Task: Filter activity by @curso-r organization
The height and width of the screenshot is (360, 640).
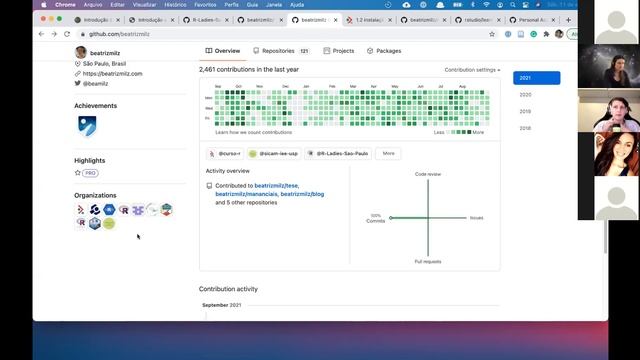Action: [225, 153]
